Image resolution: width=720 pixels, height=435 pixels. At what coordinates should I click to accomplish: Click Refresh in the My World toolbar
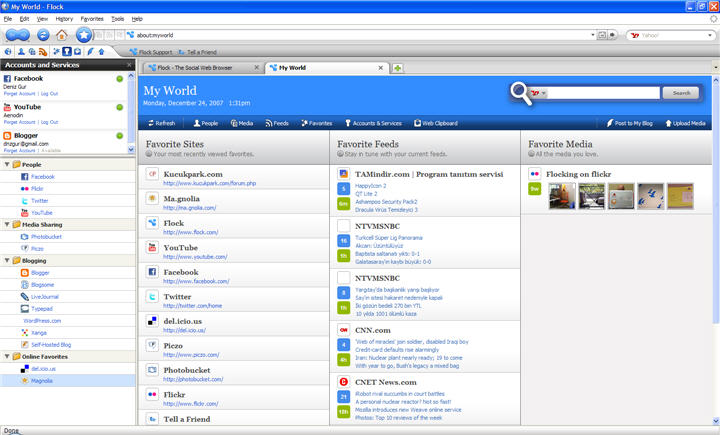[x=161, y=123]
